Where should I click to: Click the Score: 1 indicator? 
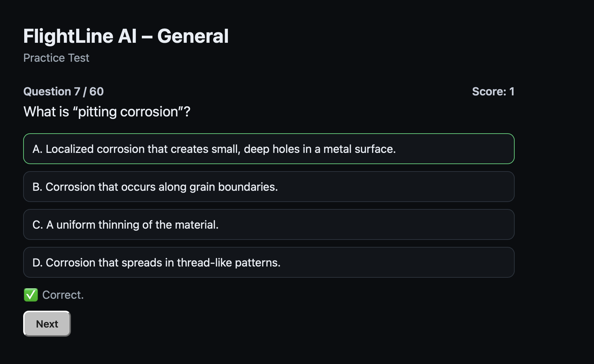(x=493, y=92)
